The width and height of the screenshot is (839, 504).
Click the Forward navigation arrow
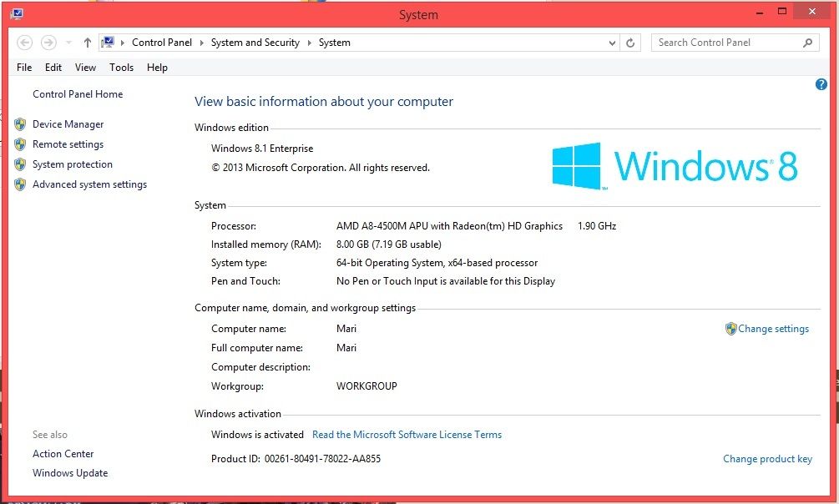pos(48,43)
